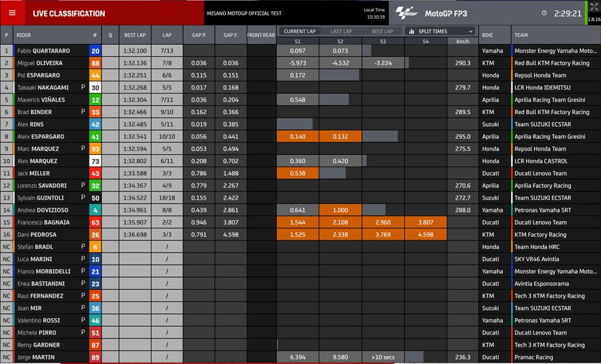Click number badge 20 for Quartararo

95,51
